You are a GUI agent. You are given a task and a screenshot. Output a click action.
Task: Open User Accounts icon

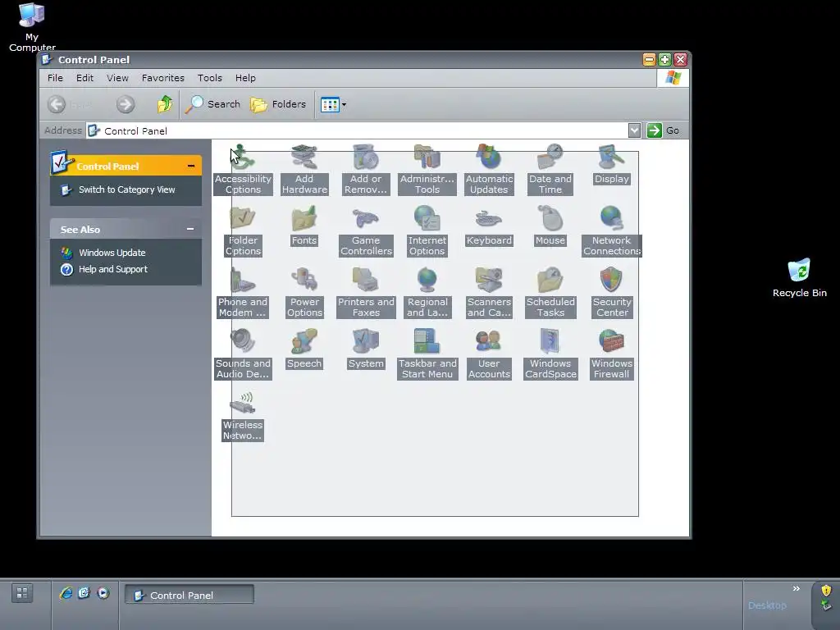[489, 354]
